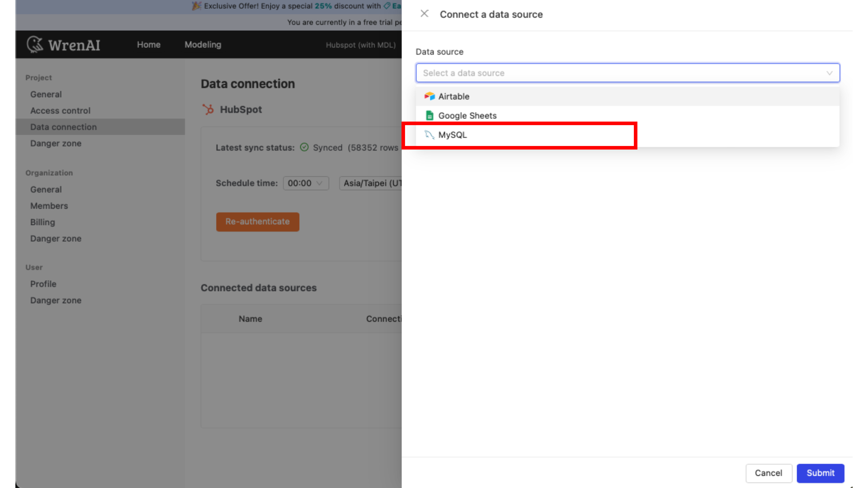This screenshot has width=868, height=488.
Task: Select Data connection in sidebar
Action: (100, 127)
